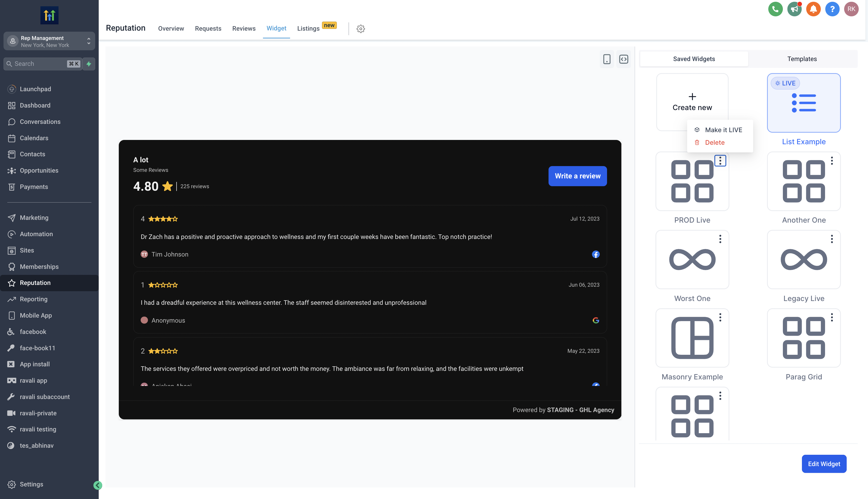Switch to the Reviews tab
The height and width of the screenshot is (499, 868).
point(244,28)
